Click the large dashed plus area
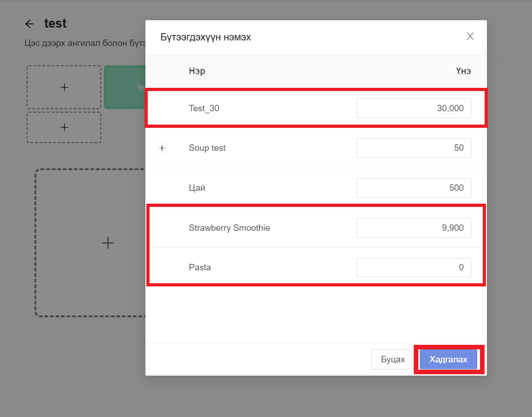The height and width of the screenshot is (417, 532). click(107, 243)
